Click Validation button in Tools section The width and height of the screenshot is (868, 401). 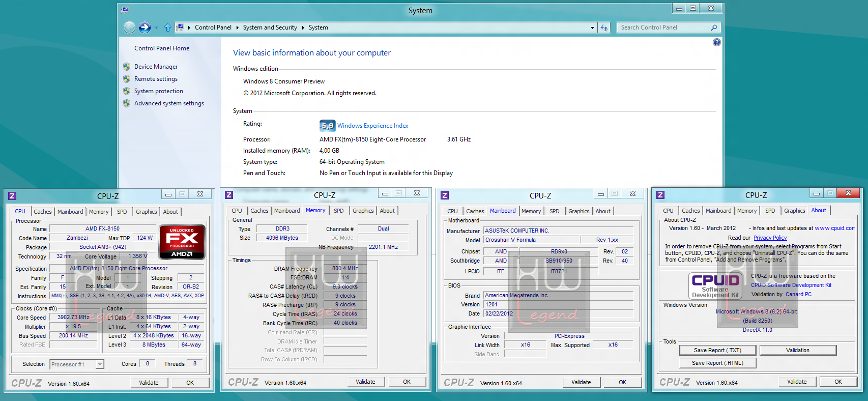[x=798, y=350]
